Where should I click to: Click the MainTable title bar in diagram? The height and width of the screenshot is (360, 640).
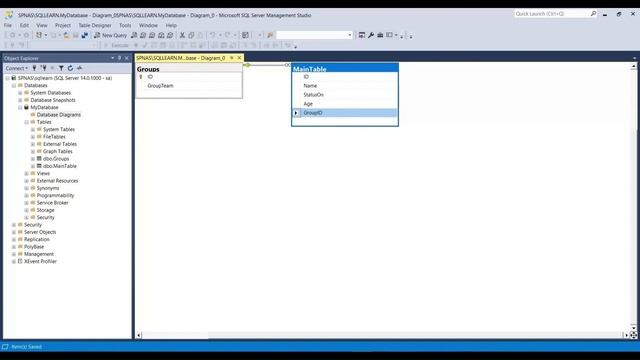point(345,69)
